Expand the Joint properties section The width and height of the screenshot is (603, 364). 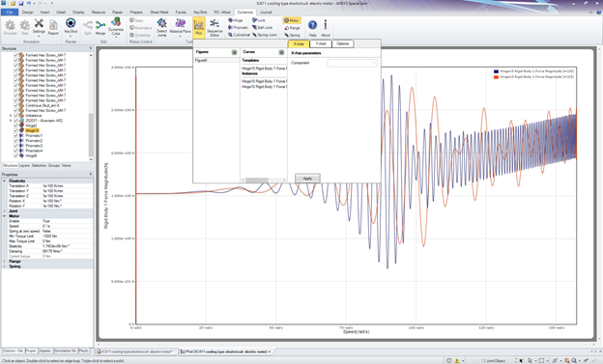click(4, 211)
